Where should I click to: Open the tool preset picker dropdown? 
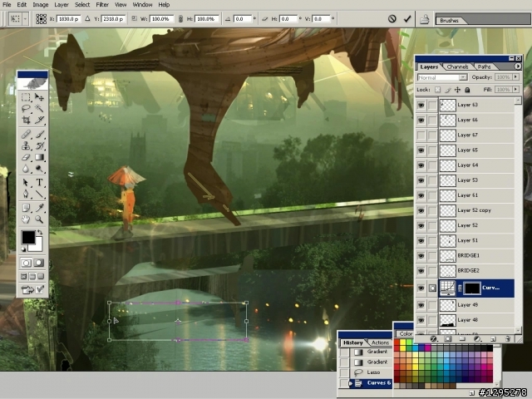tap(25, 19)
